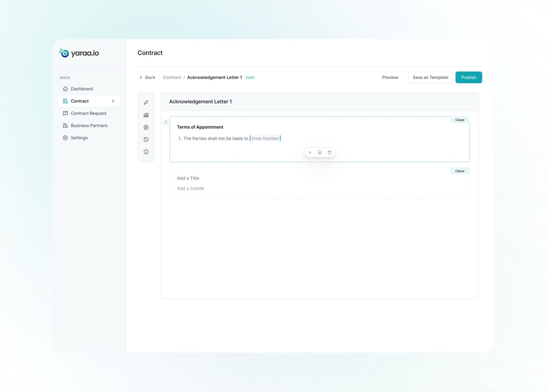Save the clause using the floppy disk icon
This screenshot has height=392, width=546.
pos(320,153)
